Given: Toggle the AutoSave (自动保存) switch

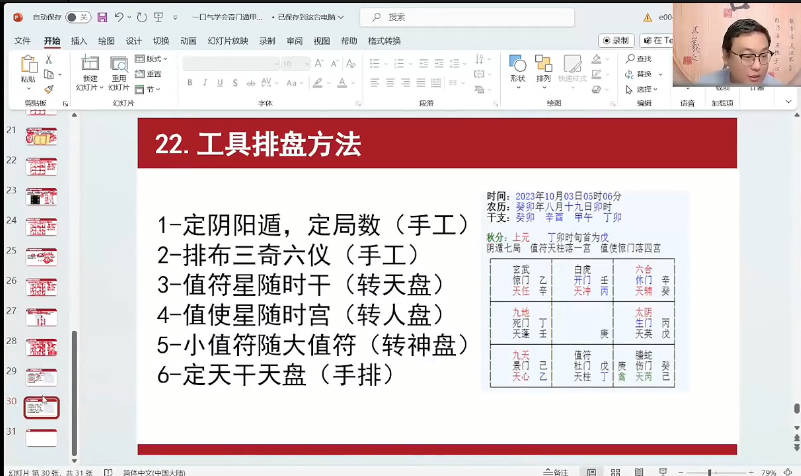Looking at the screenshot, I should [x=77, y=17].
